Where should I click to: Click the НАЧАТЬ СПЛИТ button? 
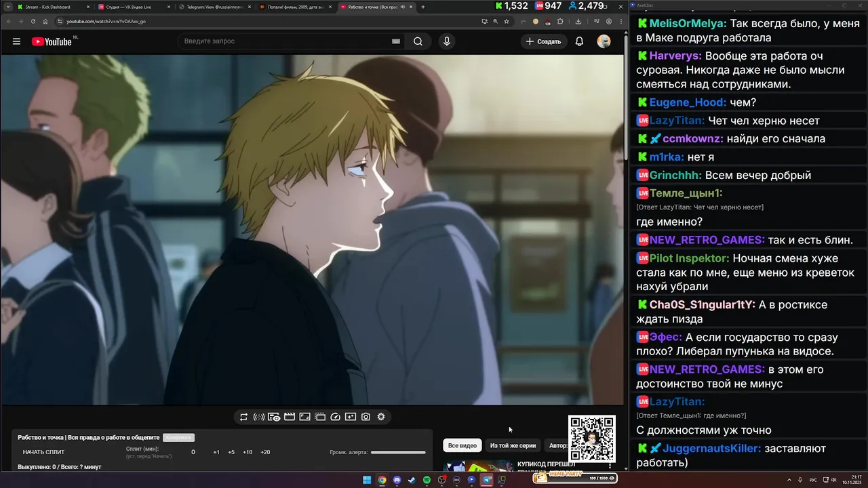click(43, 452)
